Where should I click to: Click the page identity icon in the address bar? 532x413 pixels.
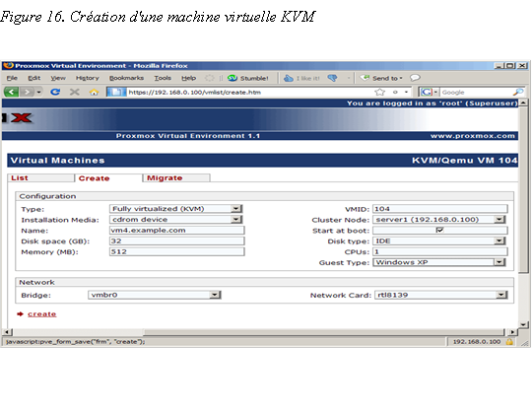click(x=116, y=92)
